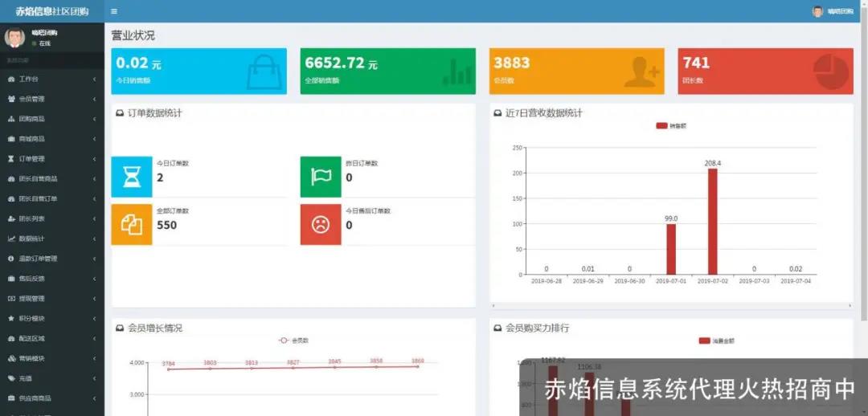Click the orange copy icon for 全部订单数
The width and height of the screenshot is (868, 416).
[131, 224]
